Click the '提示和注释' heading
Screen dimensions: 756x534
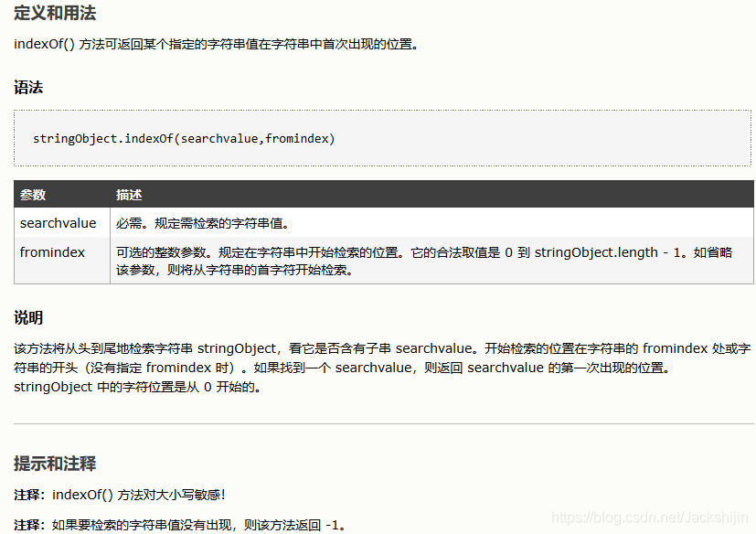coord(55,464)
